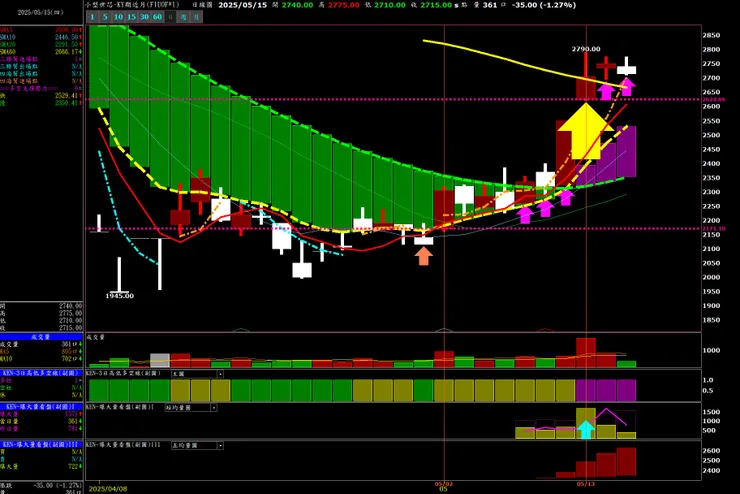Click the date 2025/05/15 in top-left panel

[x=40, y=12]
